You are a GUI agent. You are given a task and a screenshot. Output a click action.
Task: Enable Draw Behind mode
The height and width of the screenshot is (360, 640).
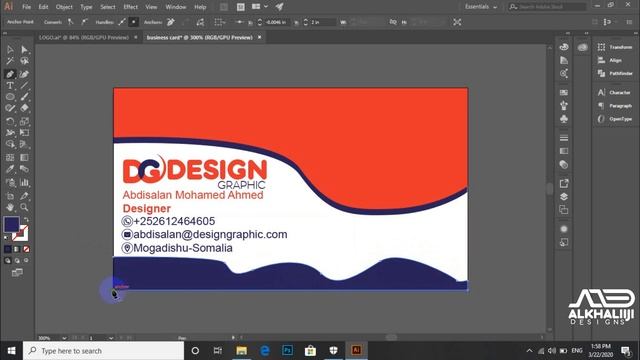(17, 260)
